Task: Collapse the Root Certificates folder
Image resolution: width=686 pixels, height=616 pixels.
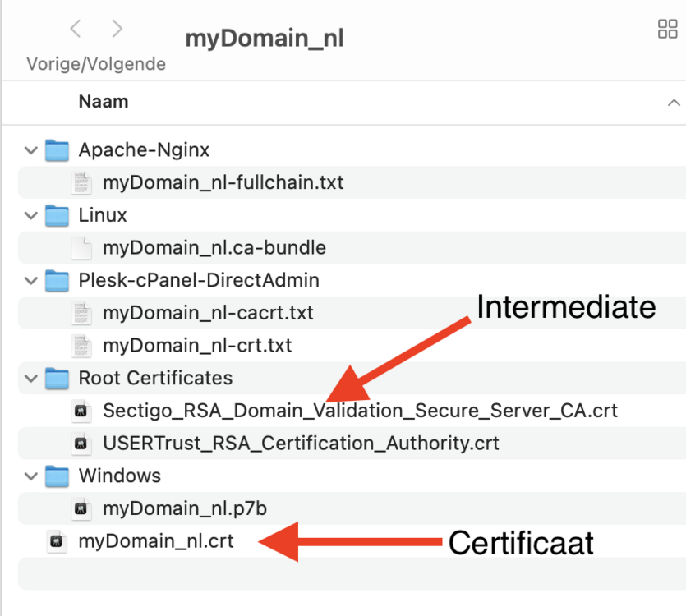Action: click(31, 379)
